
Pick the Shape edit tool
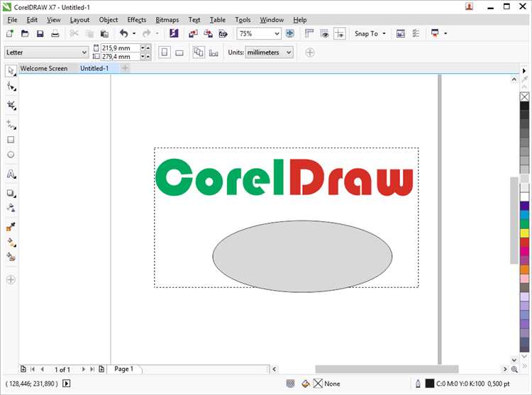11,87
